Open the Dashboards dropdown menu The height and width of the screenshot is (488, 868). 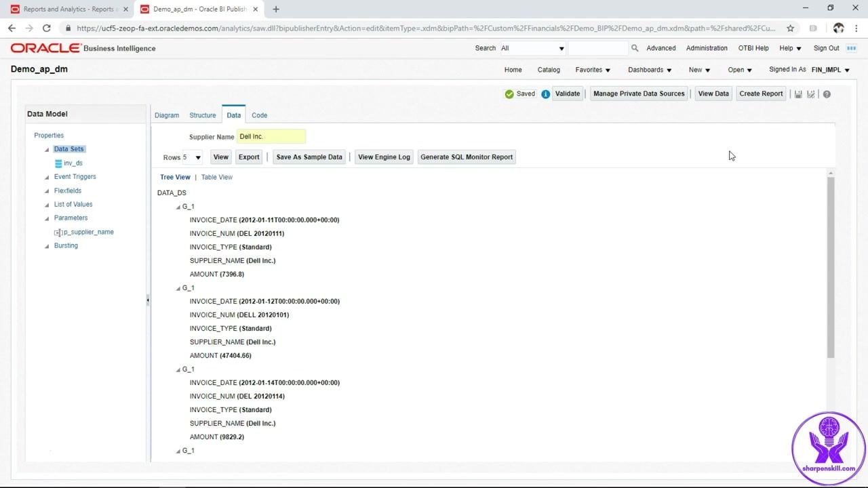tap(650, 70)
